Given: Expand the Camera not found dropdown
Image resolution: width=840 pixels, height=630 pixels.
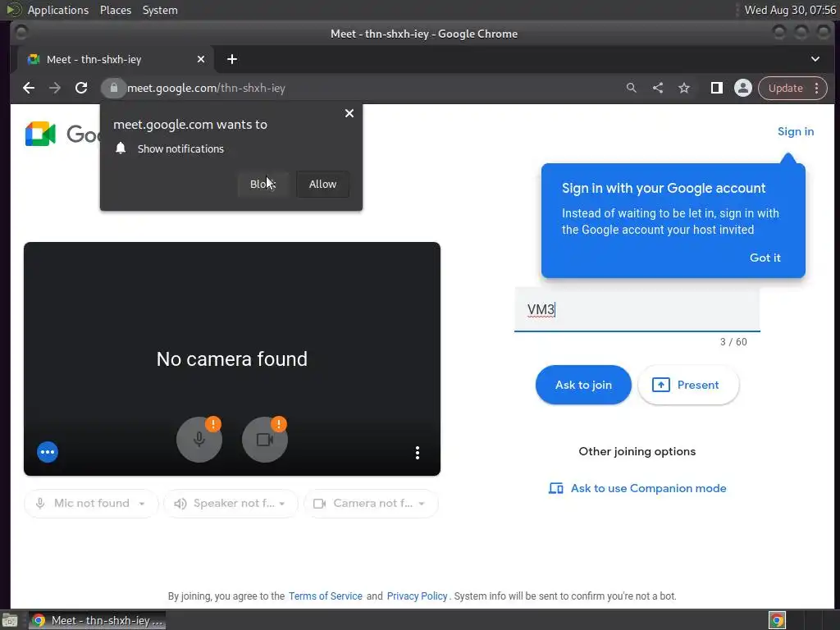Looking at the screenshot, I should tap(371, 503).
